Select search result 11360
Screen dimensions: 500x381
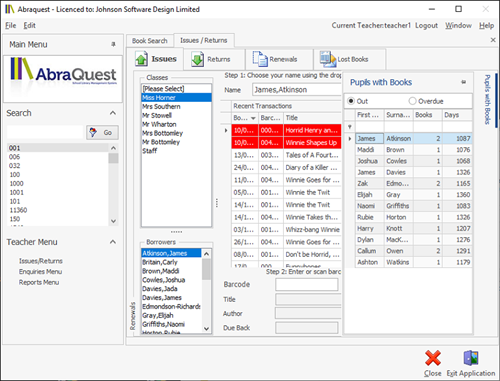58,210
